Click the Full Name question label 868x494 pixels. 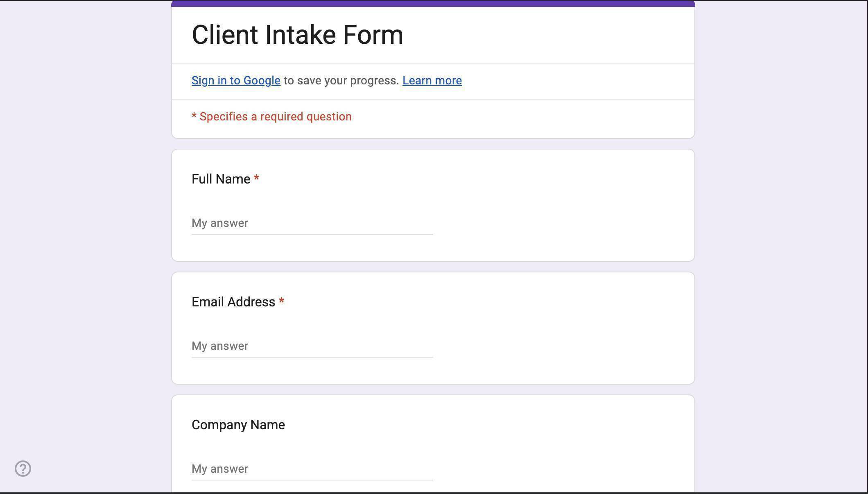[x=221, y=179]
